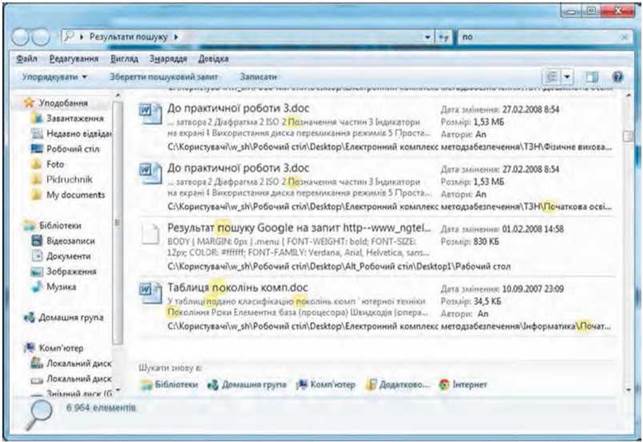Open the view options dropdown arrow
The image size is (643, 442).
[x=567, y=77]
